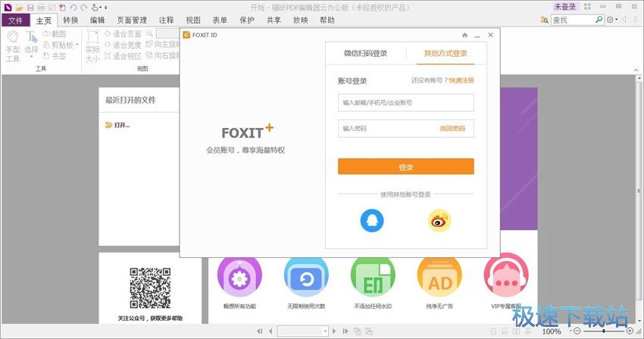Click the home icon in FOXIT ID dialog

tap(464, 36)
